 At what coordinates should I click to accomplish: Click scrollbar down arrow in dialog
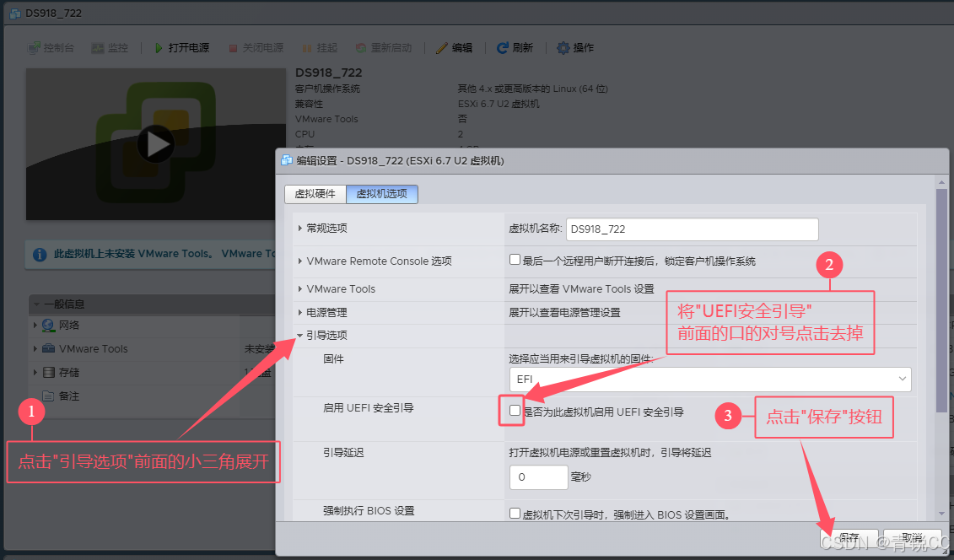(942, 514)
